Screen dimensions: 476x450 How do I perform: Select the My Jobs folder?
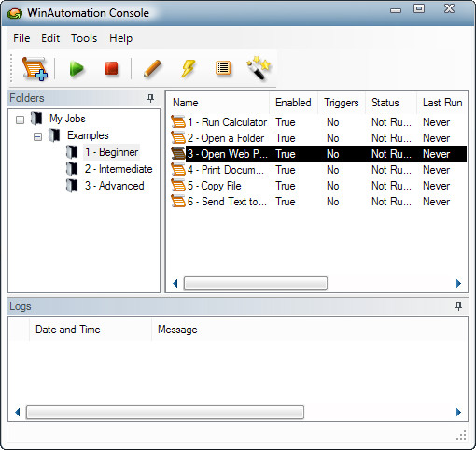(67, 119)
